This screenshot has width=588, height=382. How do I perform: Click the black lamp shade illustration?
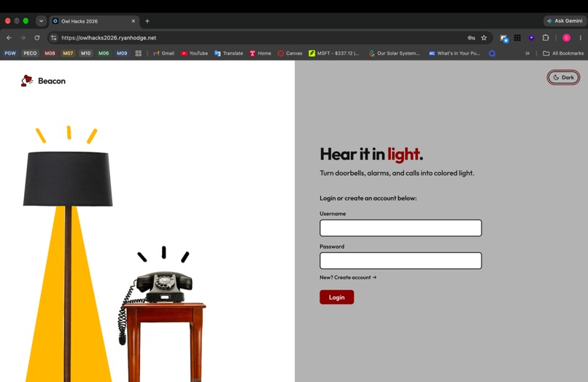68,179
